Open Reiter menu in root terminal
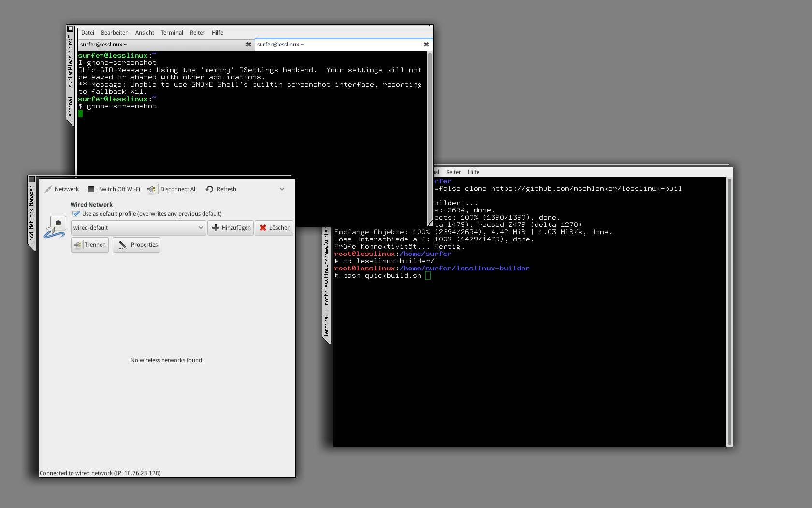 coord(453,172)
